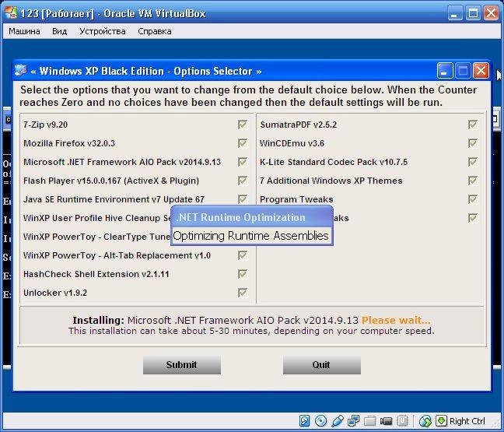Click the hard disk activity status icon

tap(304, 420)
